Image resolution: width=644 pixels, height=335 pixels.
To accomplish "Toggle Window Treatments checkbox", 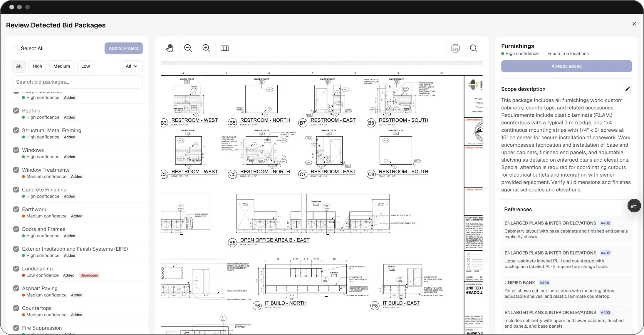I will (16, 170).
